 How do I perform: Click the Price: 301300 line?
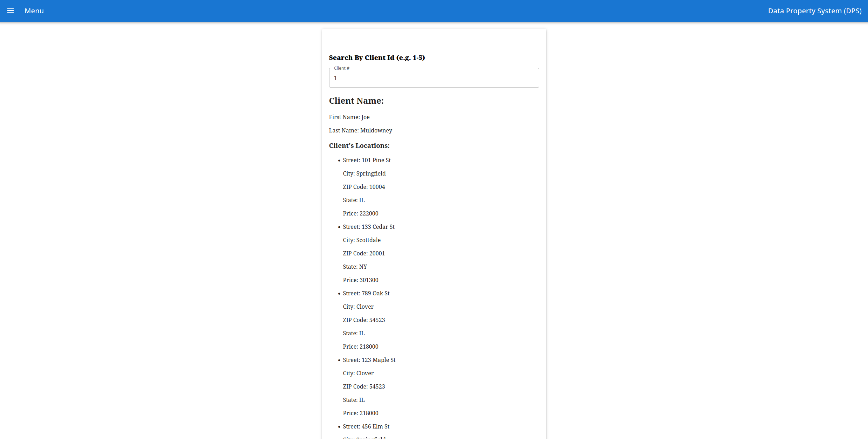pos(360,280)
